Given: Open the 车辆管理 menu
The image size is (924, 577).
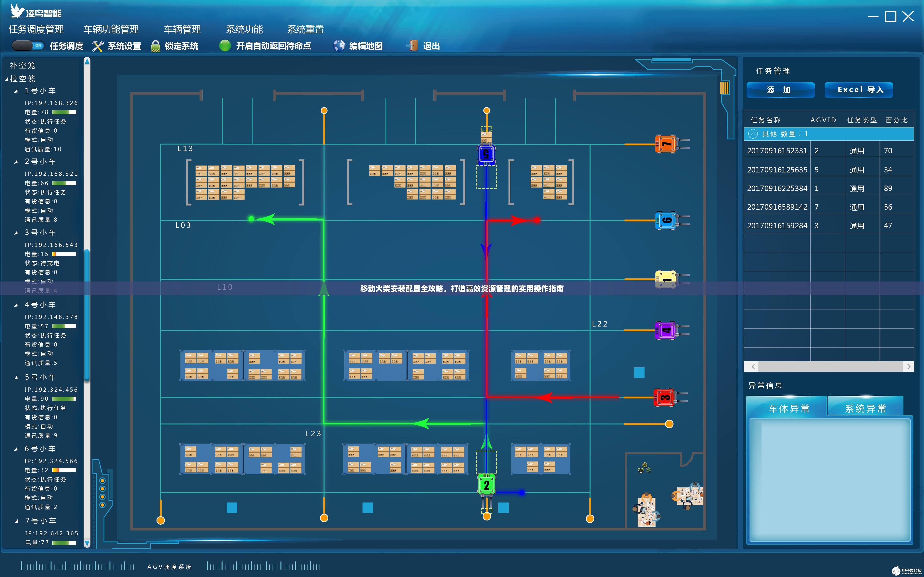Looking at the screenshot, I should pos(182,29).
